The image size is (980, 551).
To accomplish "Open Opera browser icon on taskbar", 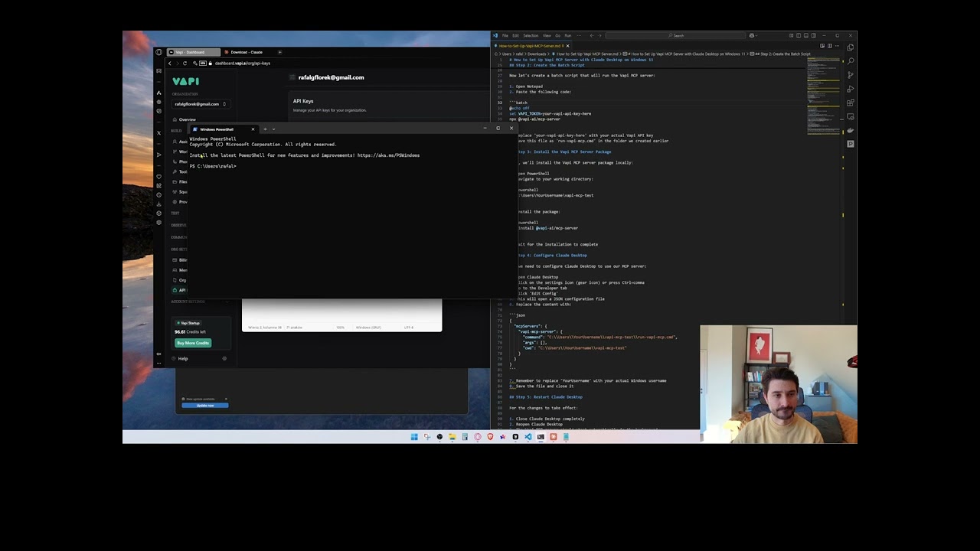I will point(478,437).
